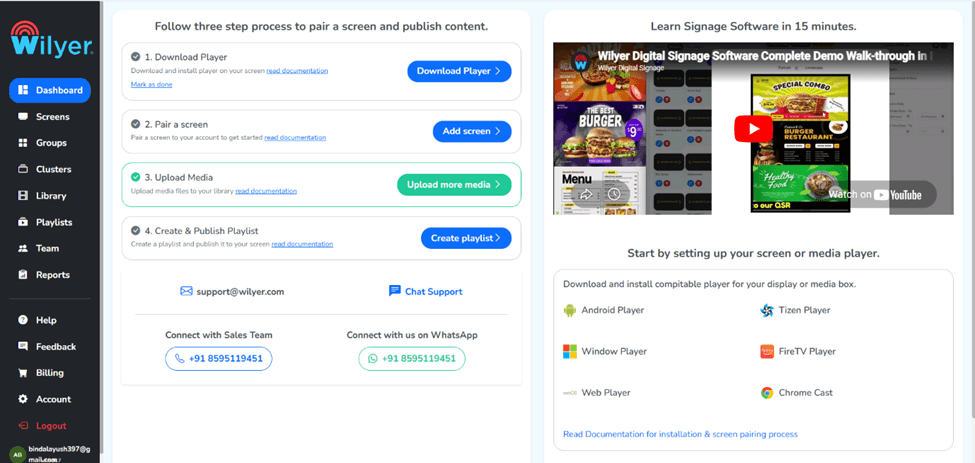Open Help from sidebar
Screen dimensions: 975x463
coord(46,320)
